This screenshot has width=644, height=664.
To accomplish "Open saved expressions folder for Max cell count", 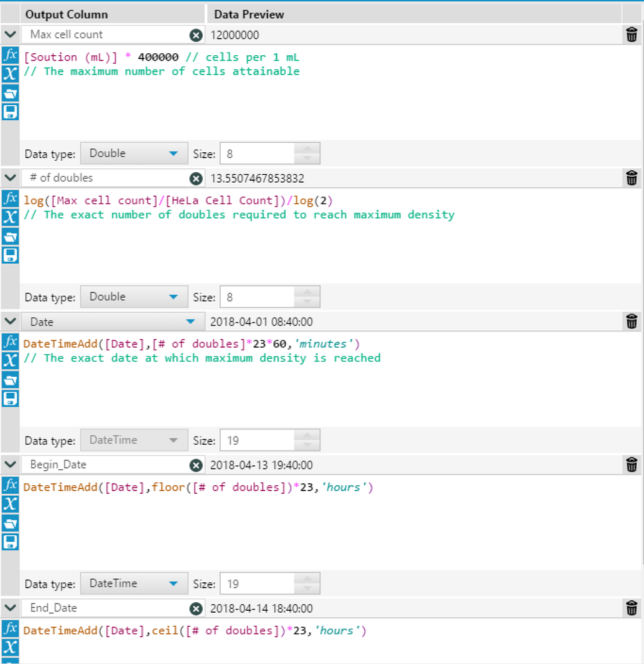I will click(10, 93).
